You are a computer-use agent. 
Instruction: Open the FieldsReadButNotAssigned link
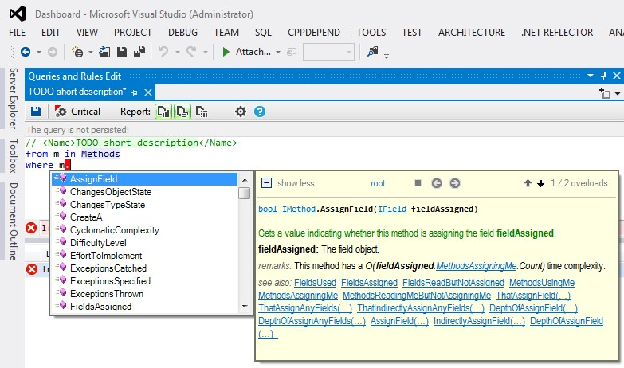coord(453,282)
